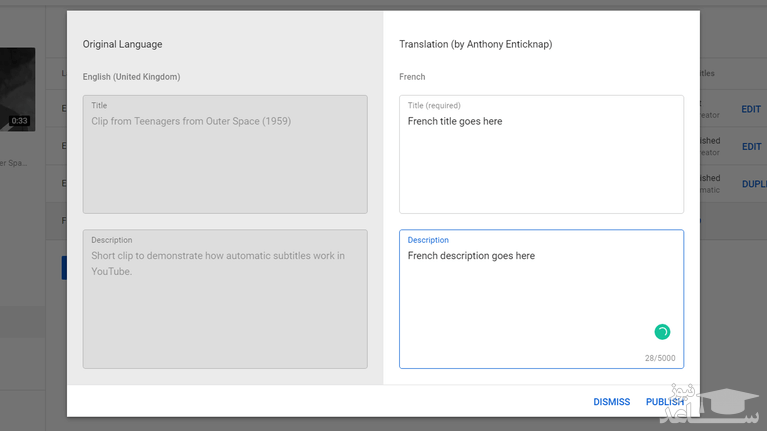The width and height of the screenshot is (767, 431).
Task: Select the English (United Kingdom) language label
Action: (x=131, y=77)
